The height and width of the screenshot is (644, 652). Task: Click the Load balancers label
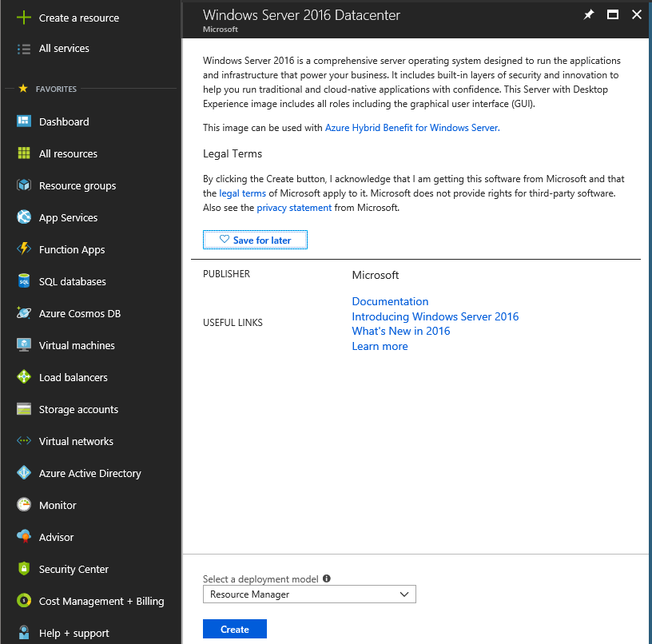pos(74,377)
